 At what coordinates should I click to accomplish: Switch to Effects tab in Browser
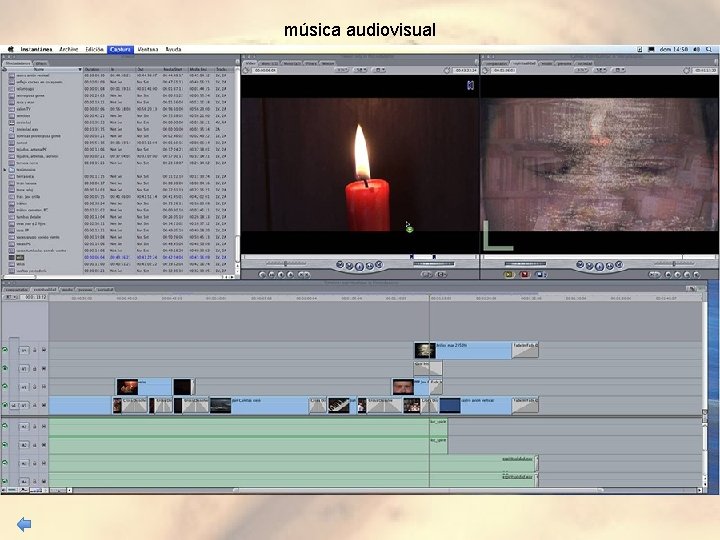(41, 63)
